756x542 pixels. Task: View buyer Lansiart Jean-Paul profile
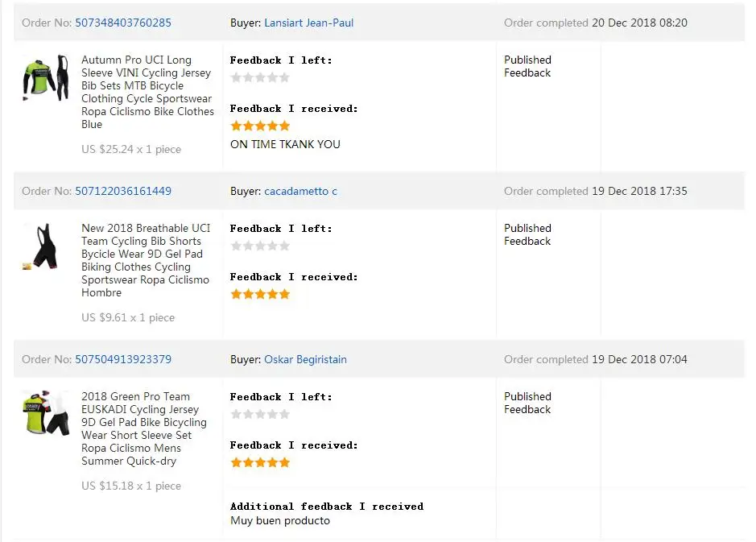pyautogui.click(x=308, y=23)
